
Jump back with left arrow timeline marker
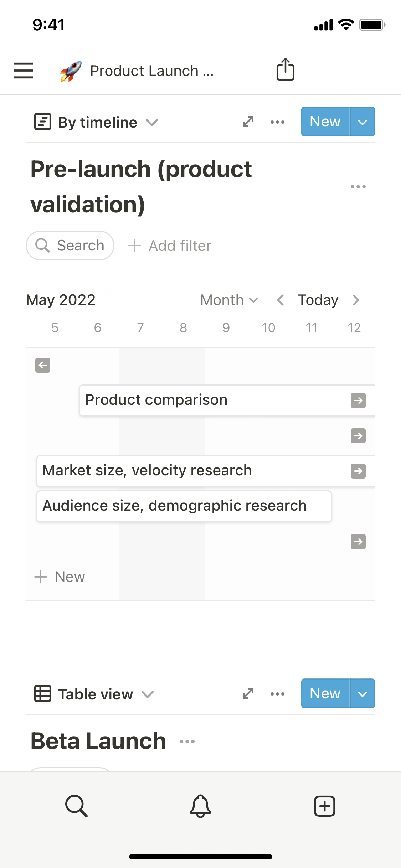tap(43, 365)
